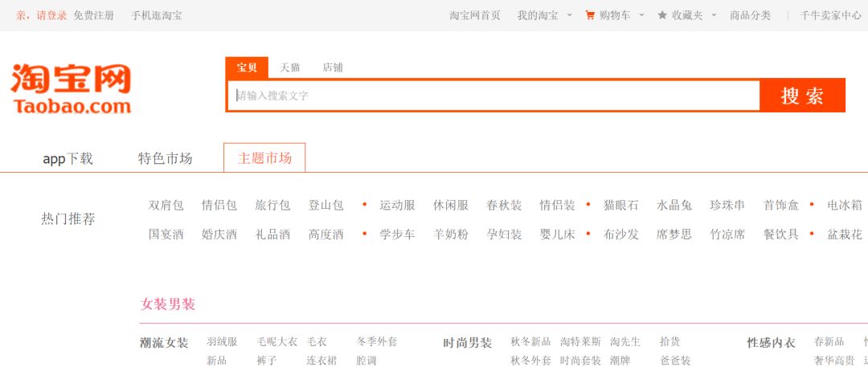Select the 主题市场 tab

click(264, 158)
